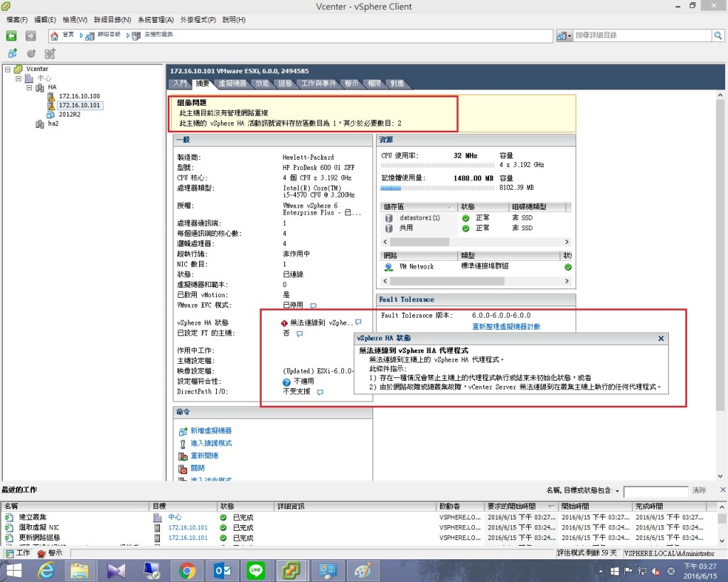Open the 詳細目錄(N) menu
This screenshot has height=582, width=728.
tap(112, 19)
